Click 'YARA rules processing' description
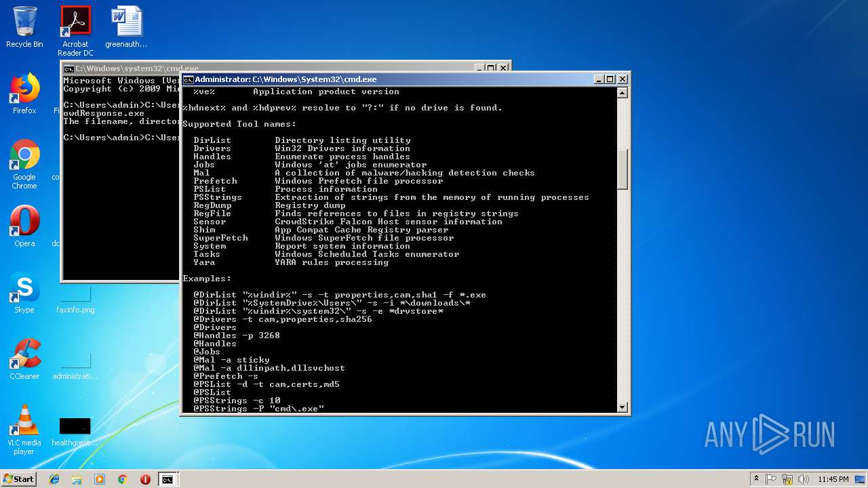The image size is (868, 488). coord(332,262)
